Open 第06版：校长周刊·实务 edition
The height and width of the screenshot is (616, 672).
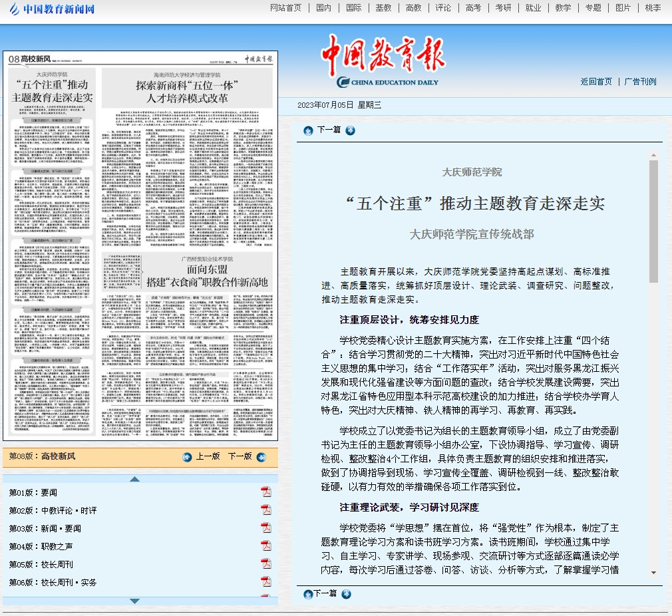[x=53, y=583]
